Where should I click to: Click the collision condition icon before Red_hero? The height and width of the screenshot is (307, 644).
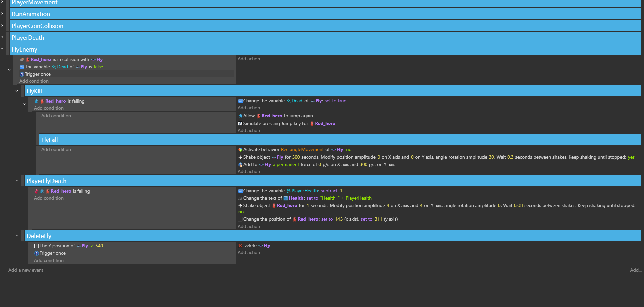pos(22,60)
